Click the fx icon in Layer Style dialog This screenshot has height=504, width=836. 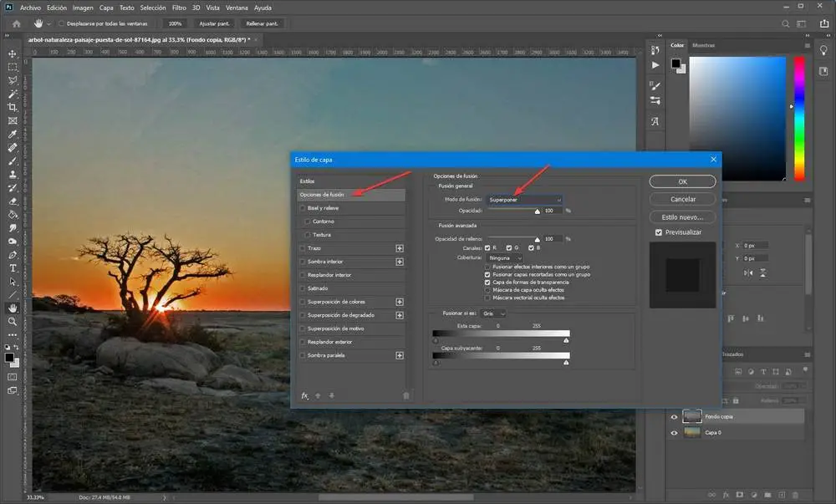[x=305, y=395]
